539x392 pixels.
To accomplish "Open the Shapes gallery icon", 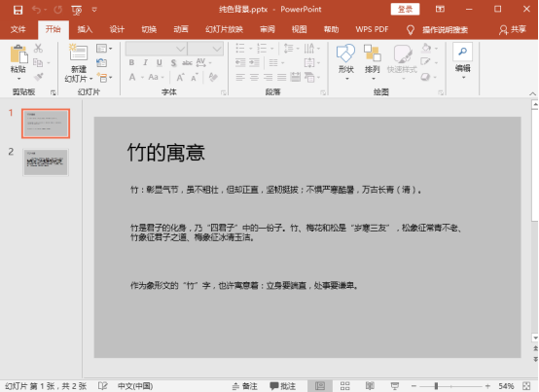I will (x=345, y=53).
